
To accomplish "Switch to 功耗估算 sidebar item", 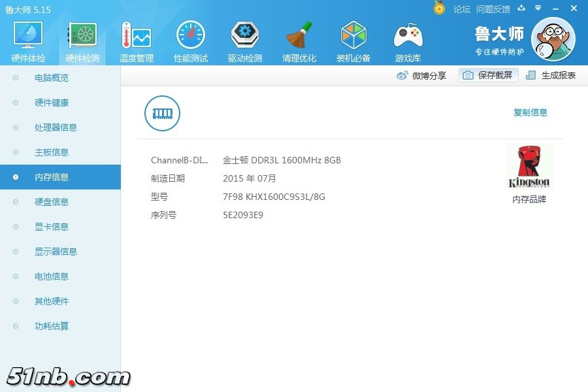I will (x=52, y=326).
